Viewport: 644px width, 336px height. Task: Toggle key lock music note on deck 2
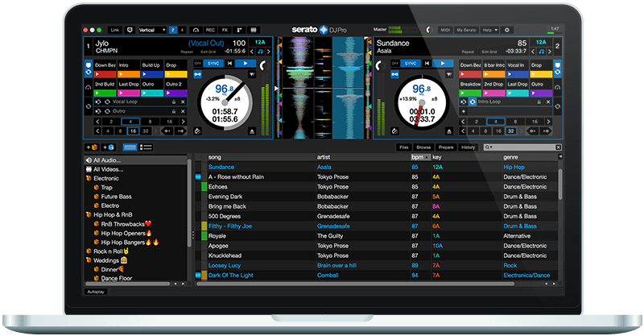(x=541, y=52)
